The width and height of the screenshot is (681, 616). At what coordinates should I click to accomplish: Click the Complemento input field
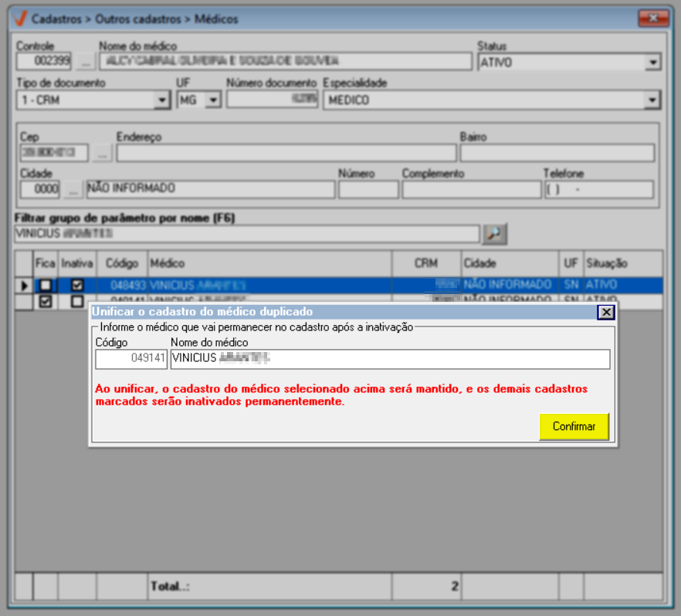pyautogui.click(x=471, y=190)
